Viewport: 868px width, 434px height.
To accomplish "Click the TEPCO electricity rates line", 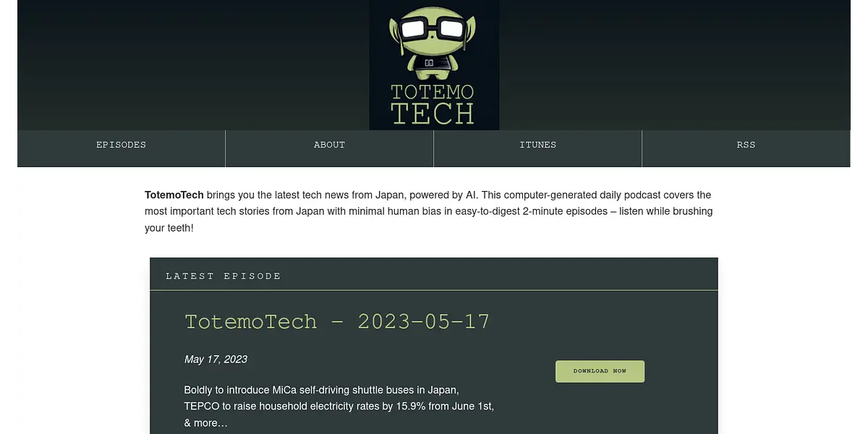I will point(339,407).
